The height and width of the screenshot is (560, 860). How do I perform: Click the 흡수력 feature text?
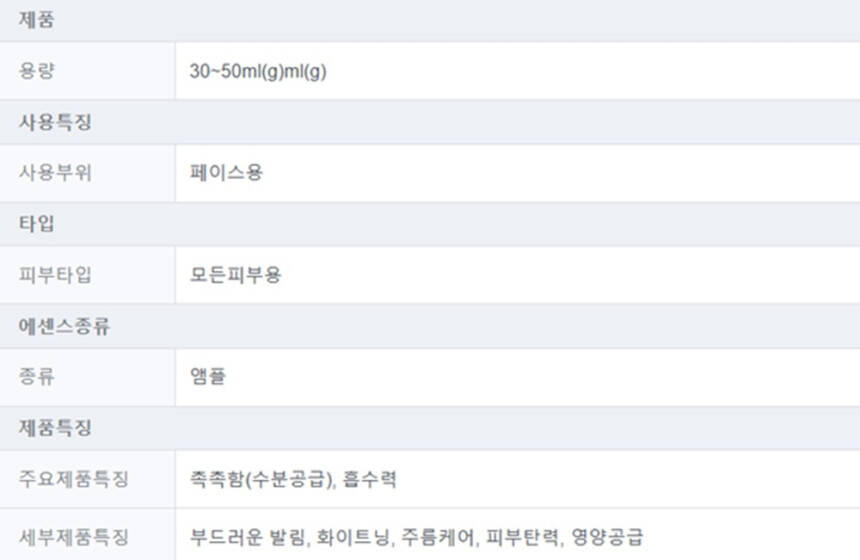tap(373, 480)
